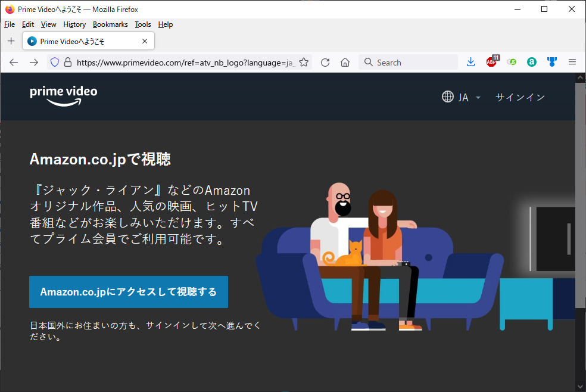
Task: Go to the Firefox home page icon
Action: pos(345,63)
